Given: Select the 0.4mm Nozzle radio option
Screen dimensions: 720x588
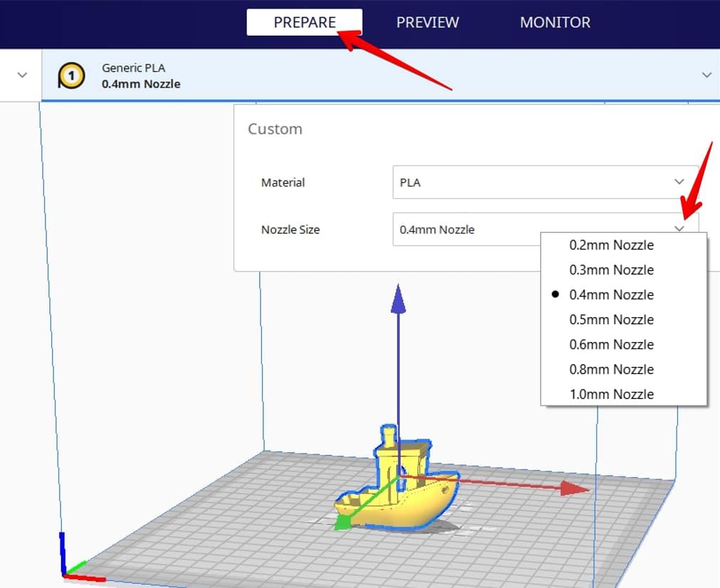Looking at the screenshot, I should (x=611, y=294).
